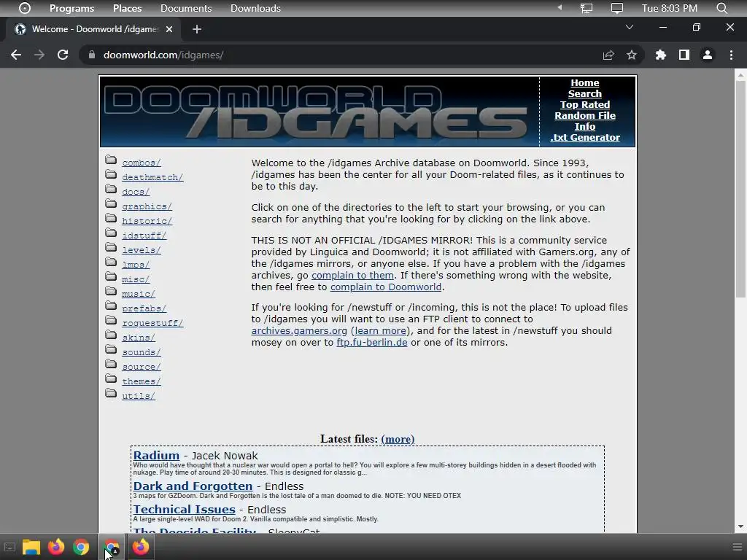Screen dimensions: 747x560
Task: Click the activities circle icon in top bar
Action: [25, 8]
